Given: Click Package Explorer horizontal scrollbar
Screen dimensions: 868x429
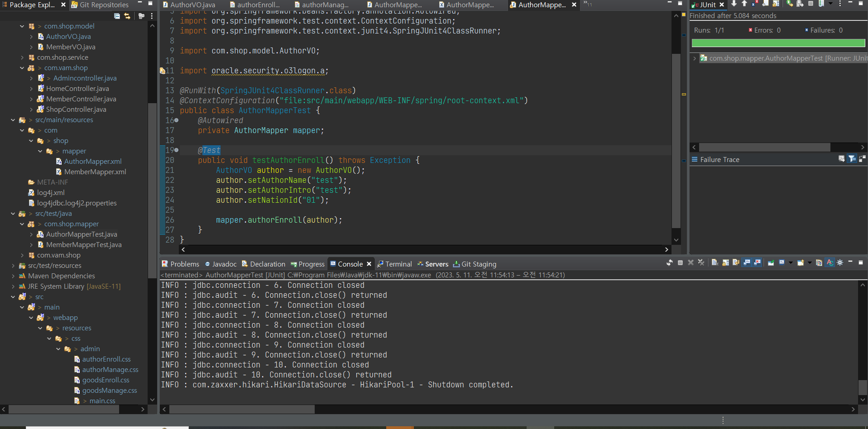Looking at the screenshot, I should (x=64, y=409).
